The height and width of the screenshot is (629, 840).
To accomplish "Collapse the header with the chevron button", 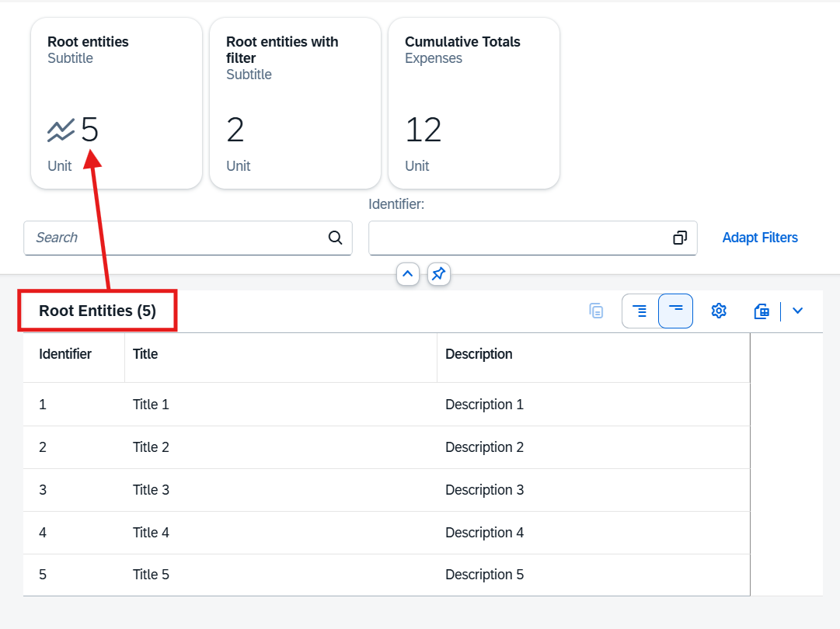I will coord(408,274).
